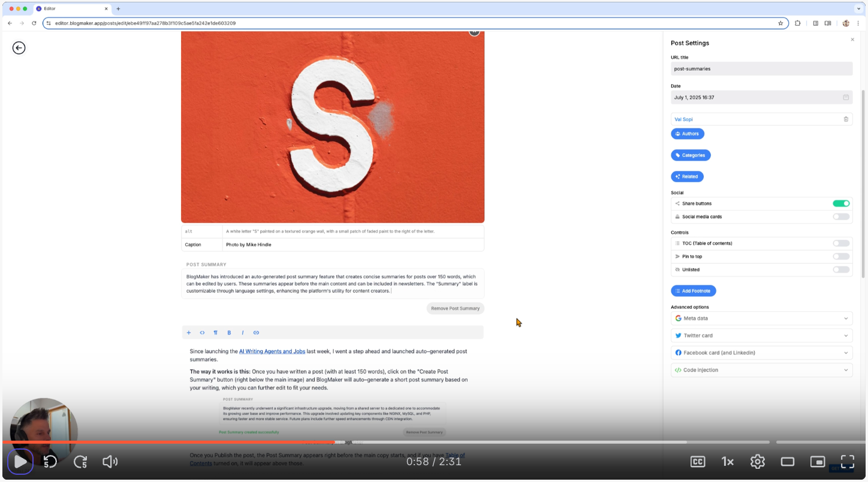
Task: Reload the browser page
Action: point(34,23)
